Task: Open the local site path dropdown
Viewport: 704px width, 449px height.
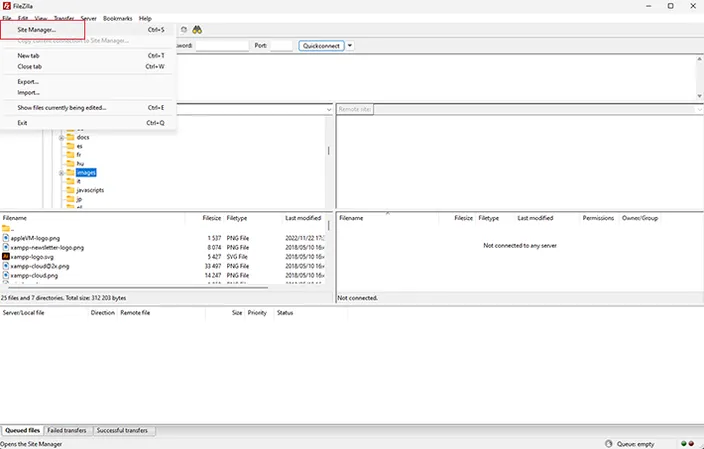Action: coord(329,110)
